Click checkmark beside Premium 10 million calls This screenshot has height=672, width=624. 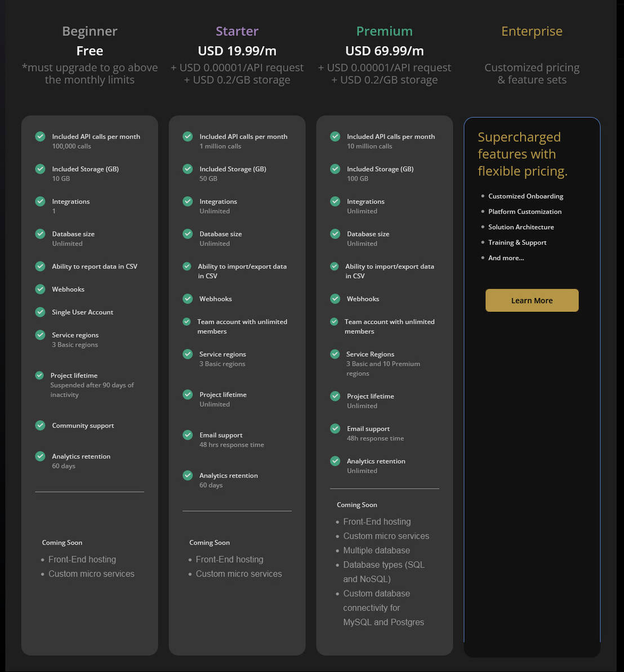click(x=335, y=136)
